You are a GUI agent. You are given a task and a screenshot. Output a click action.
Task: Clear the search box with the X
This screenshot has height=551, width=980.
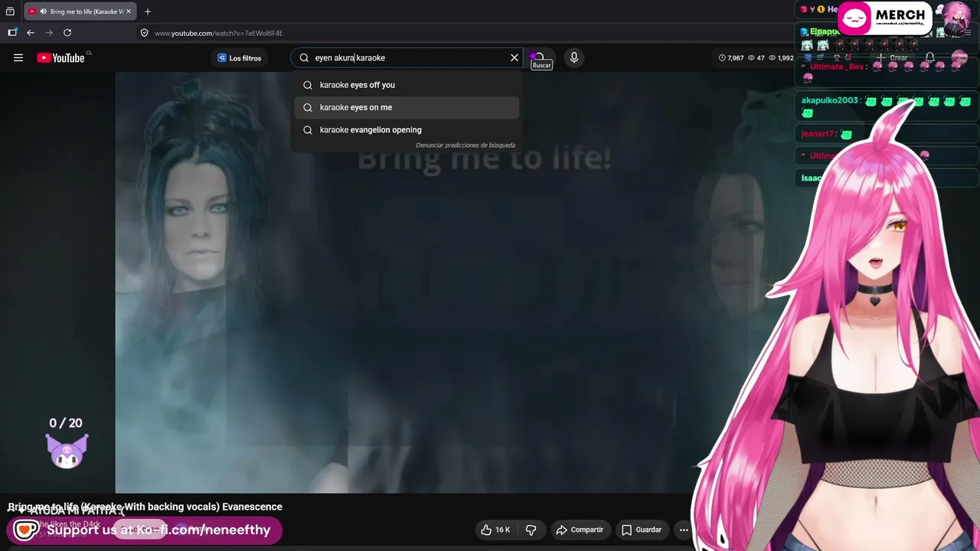514,58
